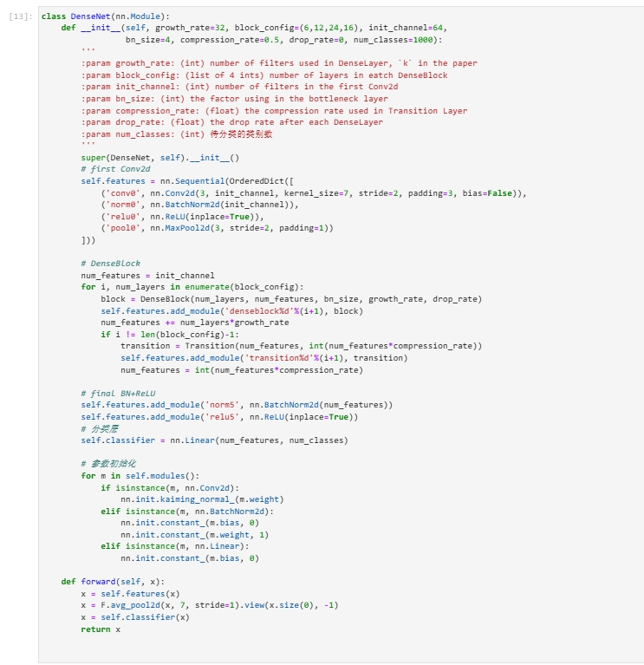Click the add_module 'norm5' line
This screenshot has width=644, height=665.
(x=237, y=405)
